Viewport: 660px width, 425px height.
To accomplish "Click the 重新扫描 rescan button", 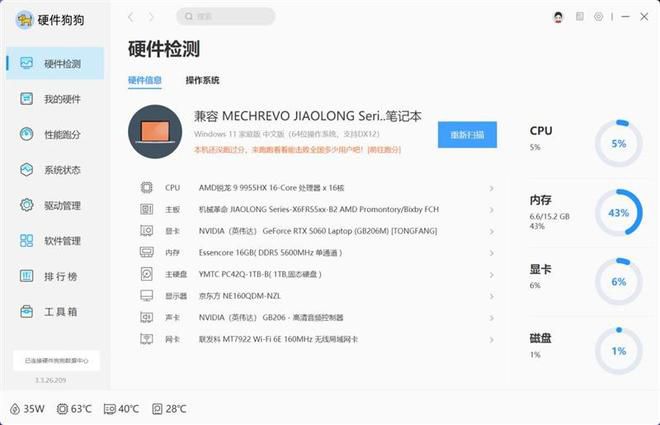I will pyautogui.click(x=467, y=135).
